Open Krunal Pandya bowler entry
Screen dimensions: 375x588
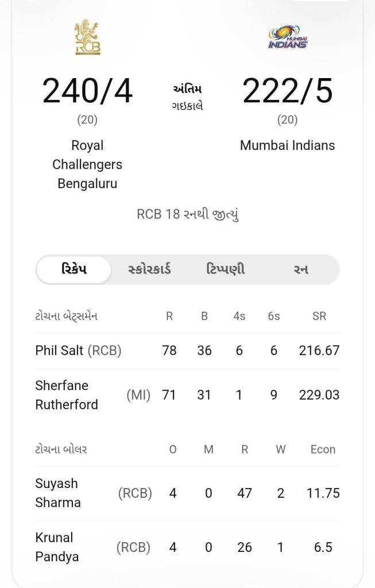click(57, 548)
